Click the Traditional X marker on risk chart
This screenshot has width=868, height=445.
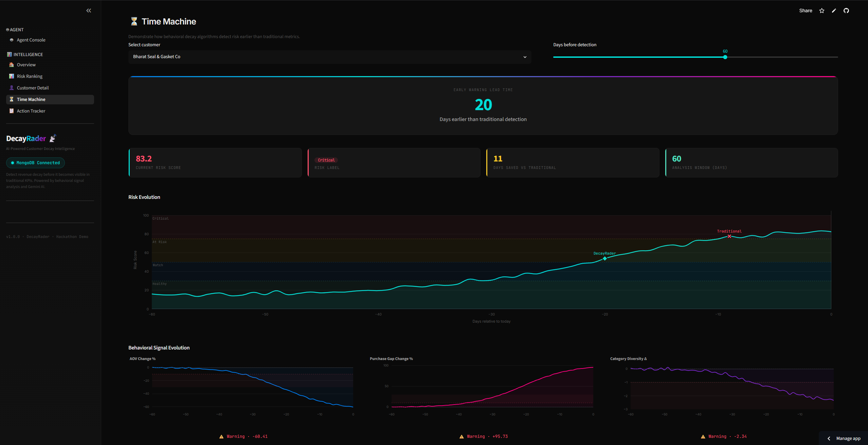point(729,236)
